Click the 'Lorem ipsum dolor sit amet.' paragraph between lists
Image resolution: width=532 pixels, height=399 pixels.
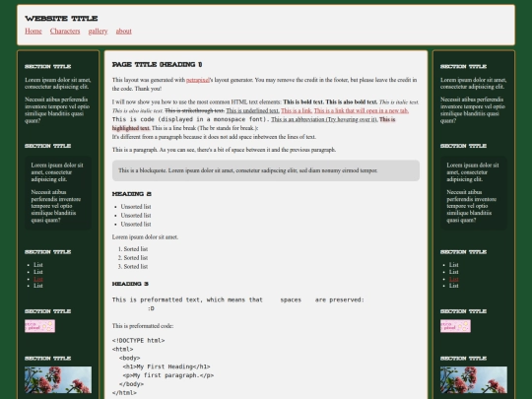(x=145, y=237)
